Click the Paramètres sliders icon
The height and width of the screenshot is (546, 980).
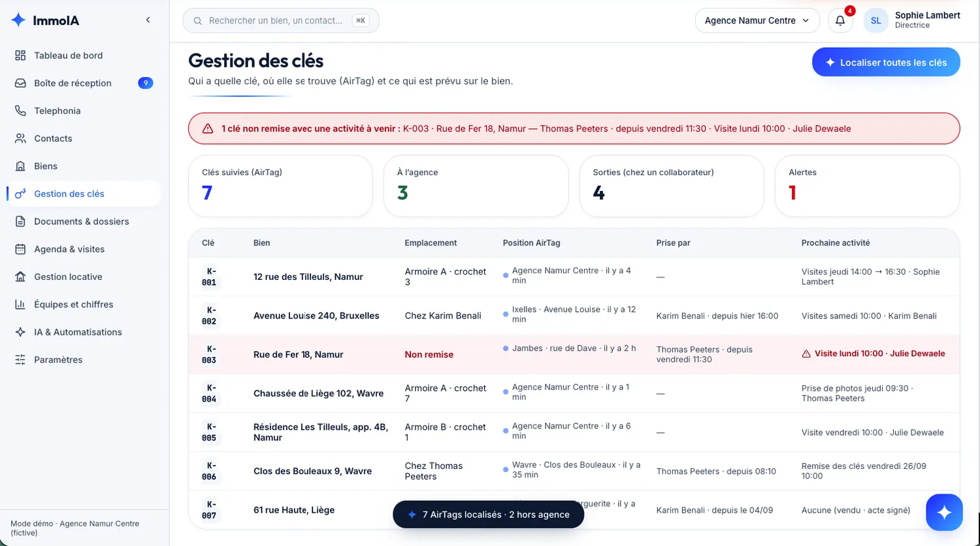[21, 360]
